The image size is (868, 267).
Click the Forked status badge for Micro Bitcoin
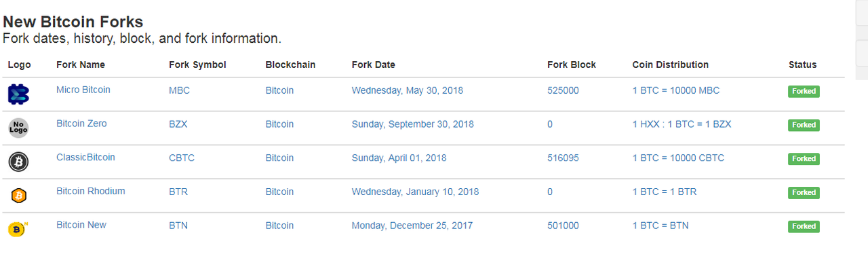click(804, 91)
